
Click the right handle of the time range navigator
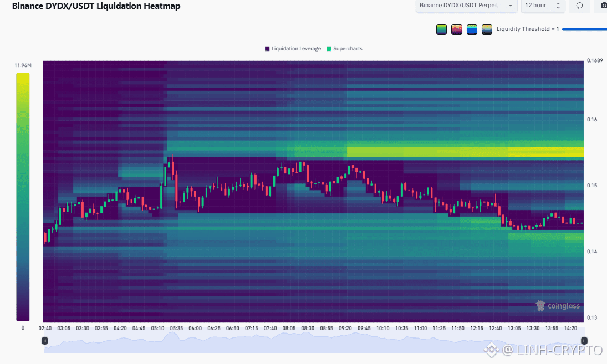(x=584, y=341)
